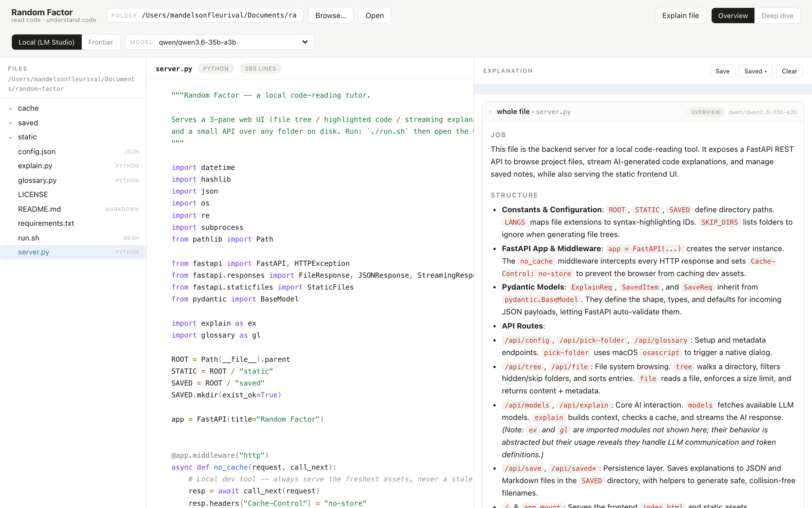Click the OVERVIEW badge in explanation card
This screenshot has height=508, width=812.
coord(706,112)
